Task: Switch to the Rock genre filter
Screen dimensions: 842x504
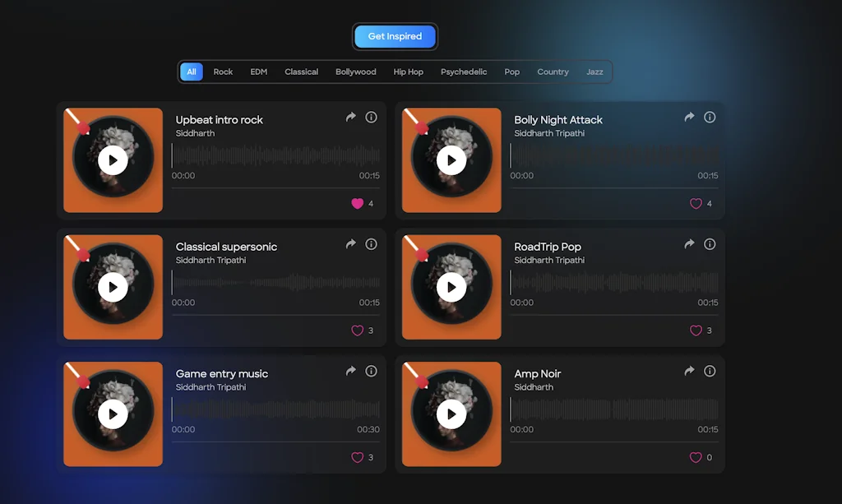Action: click(223, 72)
